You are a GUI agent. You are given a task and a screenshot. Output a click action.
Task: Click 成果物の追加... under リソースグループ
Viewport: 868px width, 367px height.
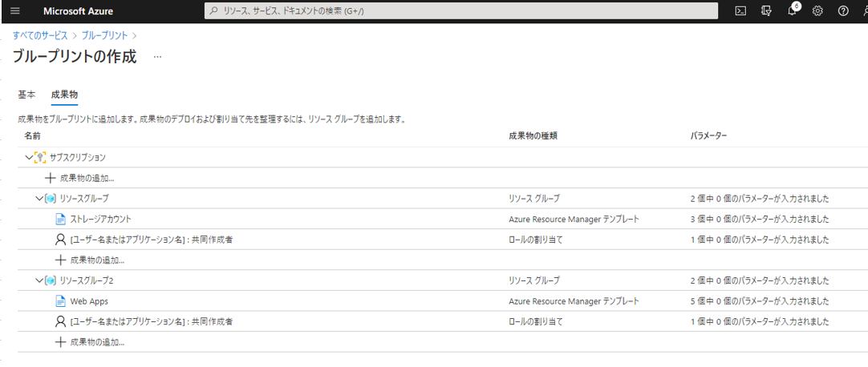97,260
